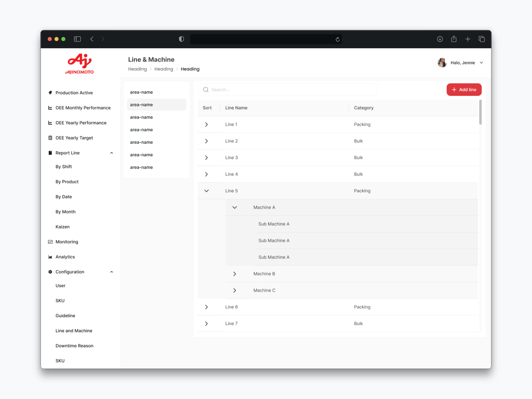Click the Ajinomoto logo

(x=80, y=64)
